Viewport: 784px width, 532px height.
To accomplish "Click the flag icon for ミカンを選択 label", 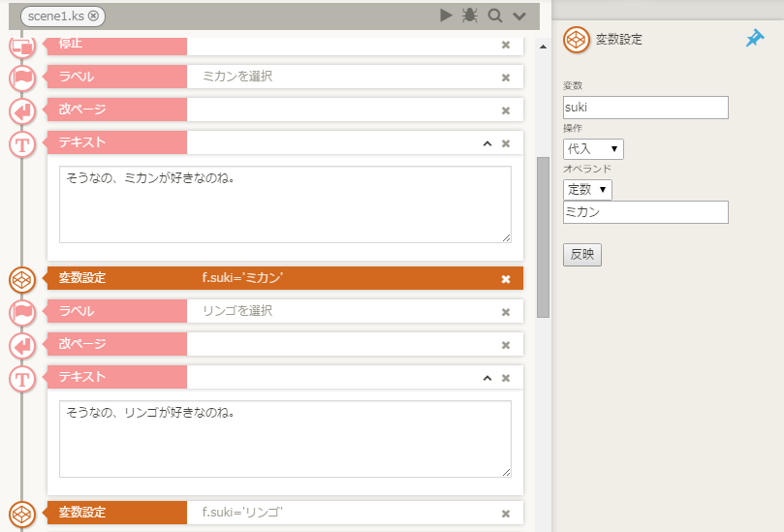I will point(22,78).
